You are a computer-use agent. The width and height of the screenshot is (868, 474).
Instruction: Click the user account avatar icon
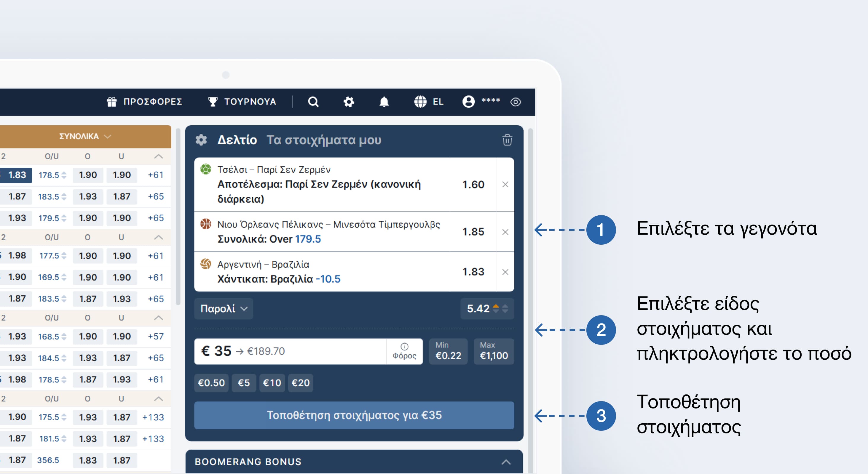click(468, 102)
